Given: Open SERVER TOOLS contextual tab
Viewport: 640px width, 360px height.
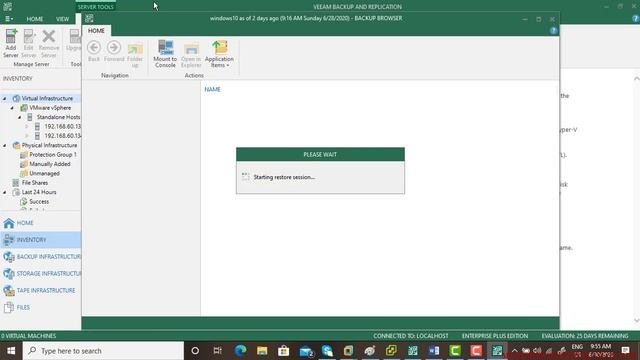Looking at the screenshot, I should (96, 7).
